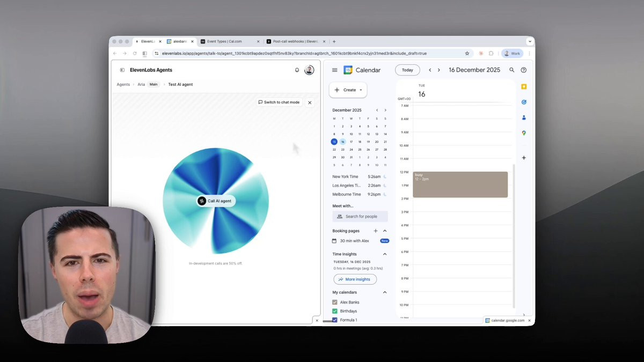The width and height of the screenshot is (644, 362).
Task: Select the Main branch badge
Action: (153, 84)
